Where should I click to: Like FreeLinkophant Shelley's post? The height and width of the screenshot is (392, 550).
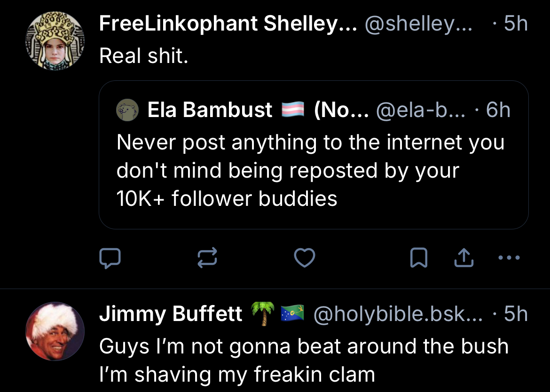[304, 258]
